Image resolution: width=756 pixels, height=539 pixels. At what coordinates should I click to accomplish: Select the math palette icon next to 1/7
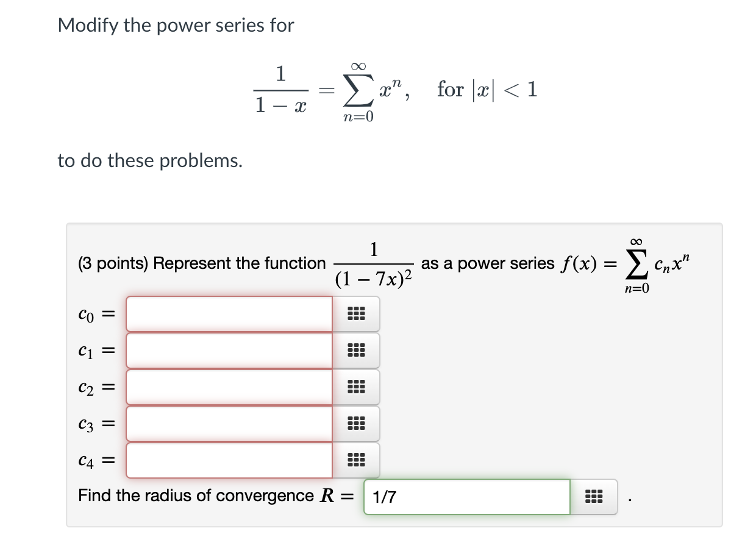(594, 497)
